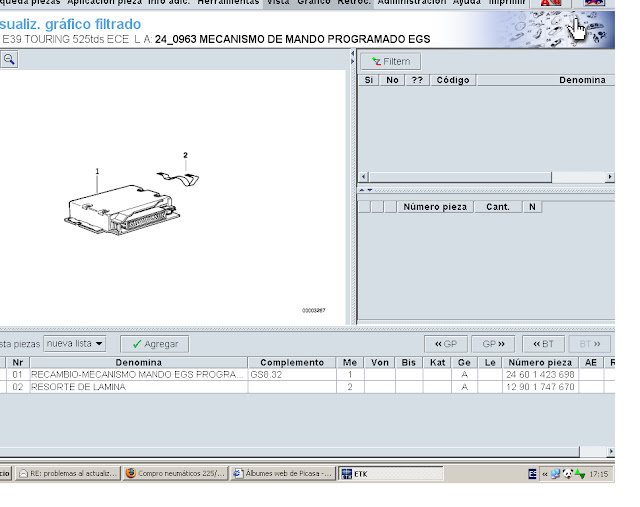Click the Código column header

pyautogui.click(x=453, y=80)
